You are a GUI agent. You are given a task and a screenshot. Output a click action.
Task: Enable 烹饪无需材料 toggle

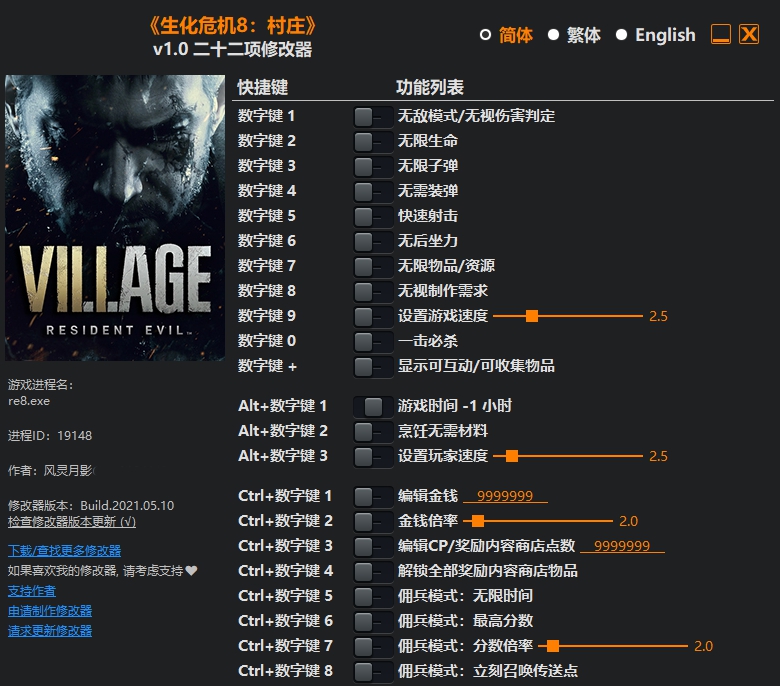click(x=373, y=431)
